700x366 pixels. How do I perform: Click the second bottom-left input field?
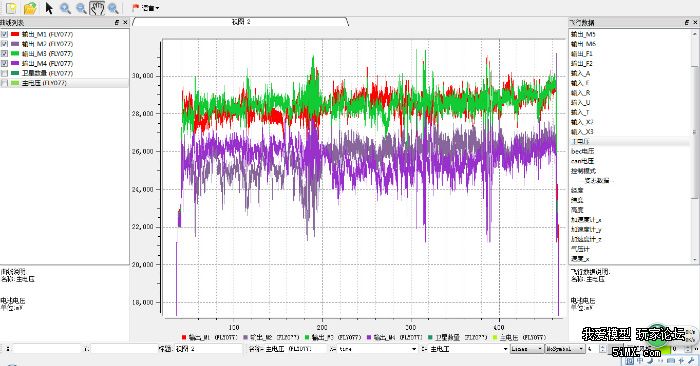(123, 349)
